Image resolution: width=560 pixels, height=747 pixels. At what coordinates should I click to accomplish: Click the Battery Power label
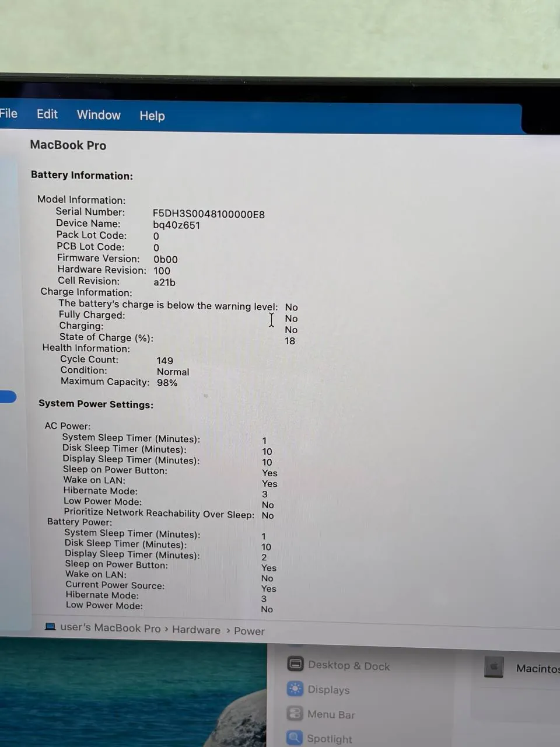[x=79, y=521]
